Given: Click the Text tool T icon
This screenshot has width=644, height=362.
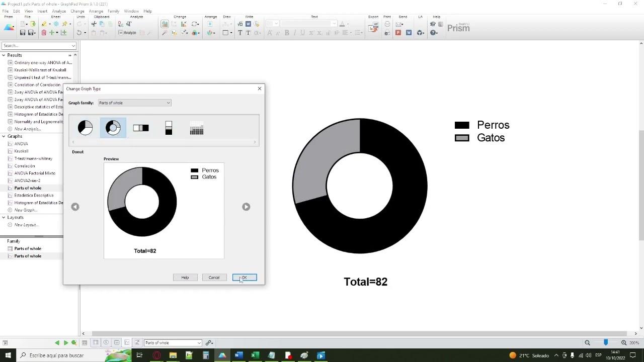Looking at the screenshot, I should 240,33.
